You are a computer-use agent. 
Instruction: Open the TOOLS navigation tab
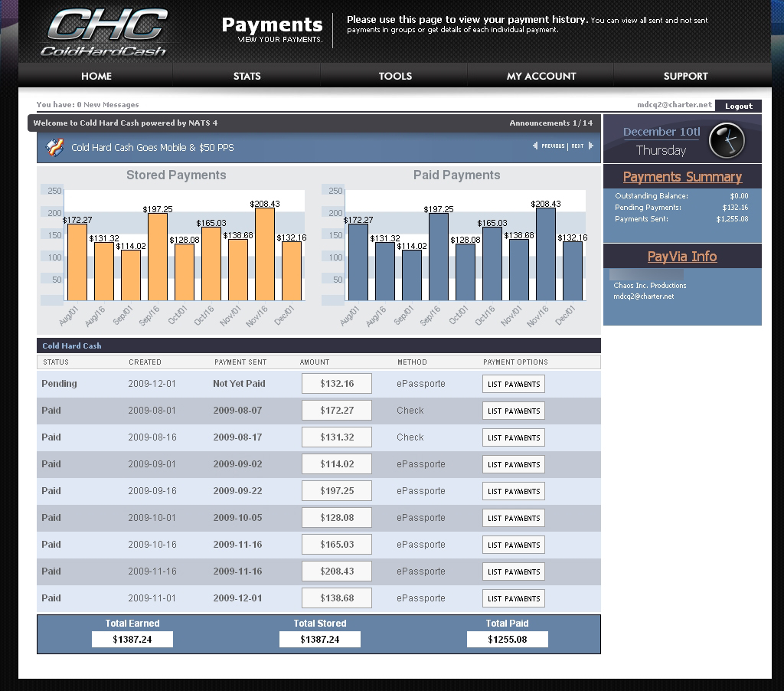[395, 76]
